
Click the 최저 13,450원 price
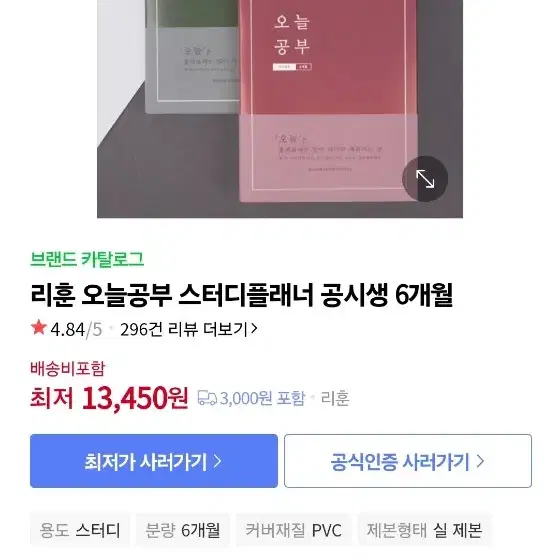[109, 398]
